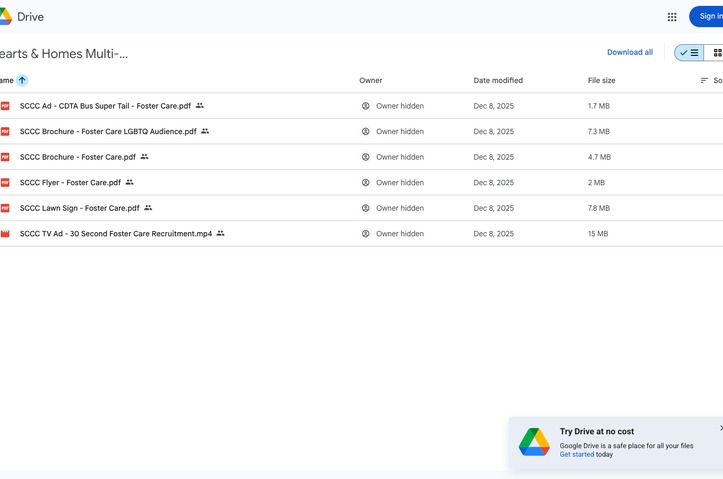Viewport: 723px width, 479px height.
Task: Toggle Name sort direction arrow
Action: 22,80
